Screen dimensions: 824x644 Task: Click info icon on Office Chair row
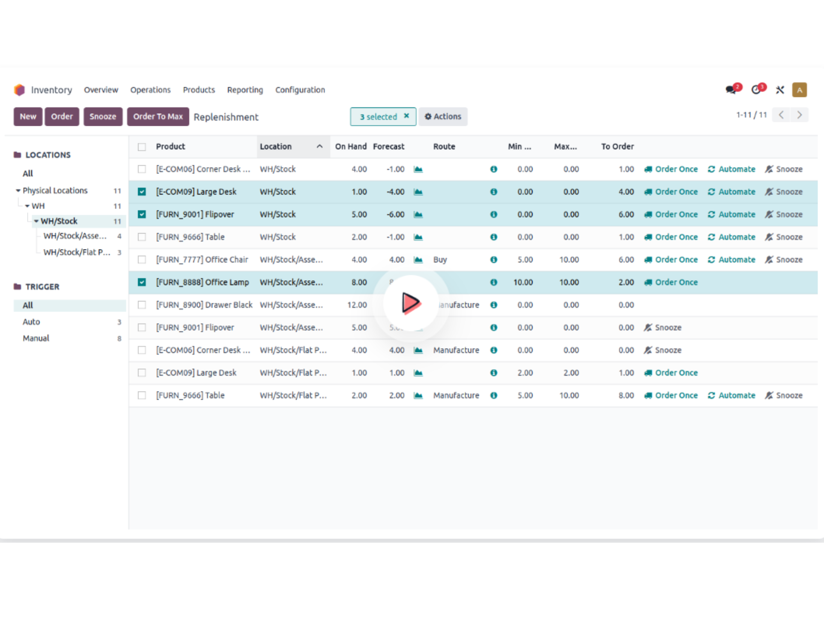pyautogui.click(x=494, y=260)
